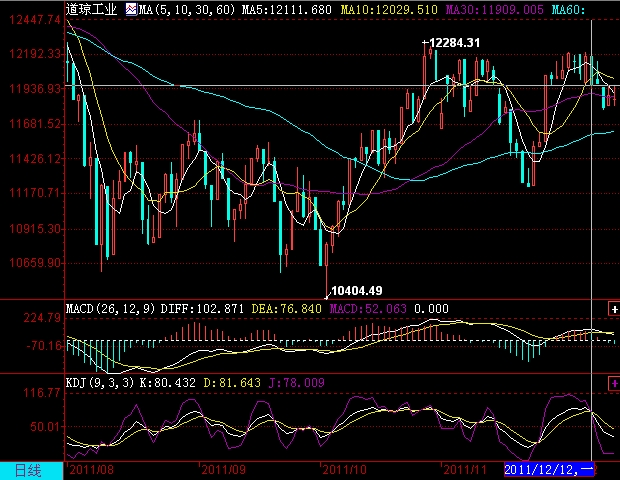The height and width of the screenshot is (480, 620).
Task: Click the 12192.33 price axis label
Action: (35, 54)
